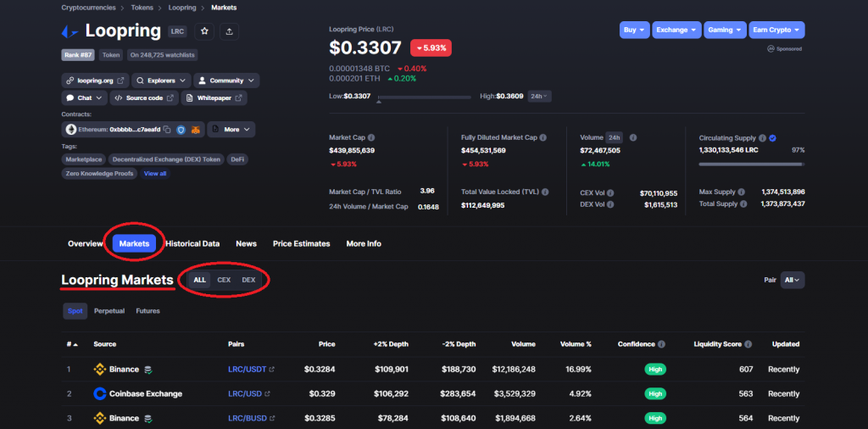The width and height of the screenshot is (868, 429).
Task: Open the Markets tab
Action: [x=134, y=243]
